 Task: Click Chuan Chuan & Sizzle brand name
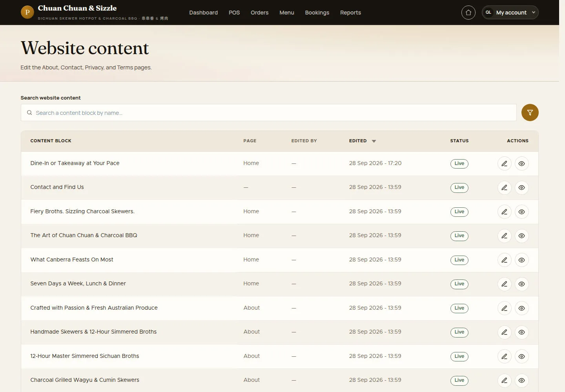coord(77,8)
